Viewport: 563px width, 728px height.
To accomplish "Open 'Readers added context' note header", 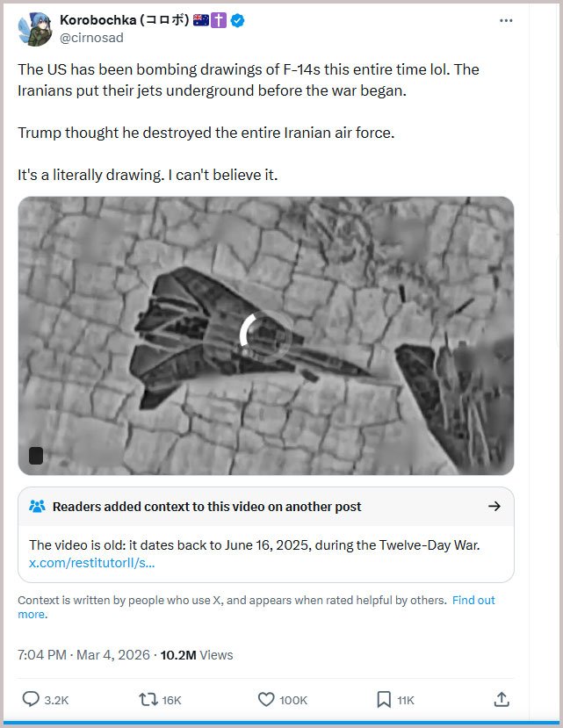I will (x=206, y=506).
